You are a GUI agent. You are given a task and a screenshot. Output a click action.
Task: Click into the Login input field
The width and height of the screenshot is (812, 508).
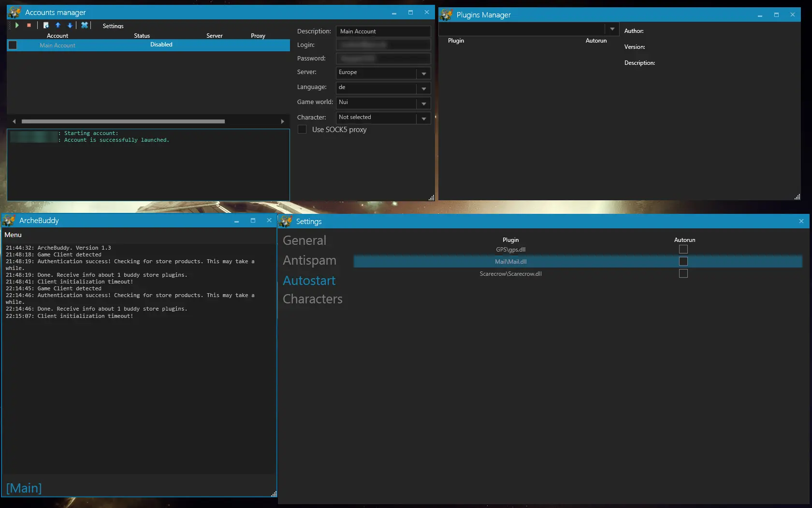383,45
